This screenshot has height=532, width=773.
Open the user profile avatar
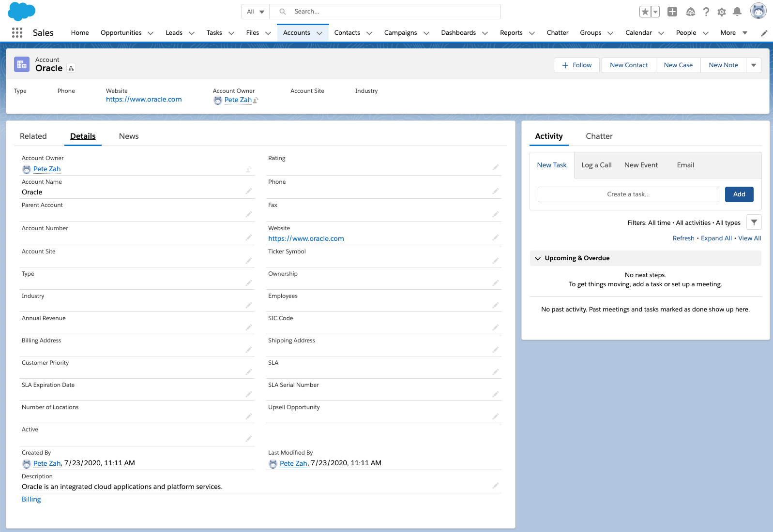point(758,11)
